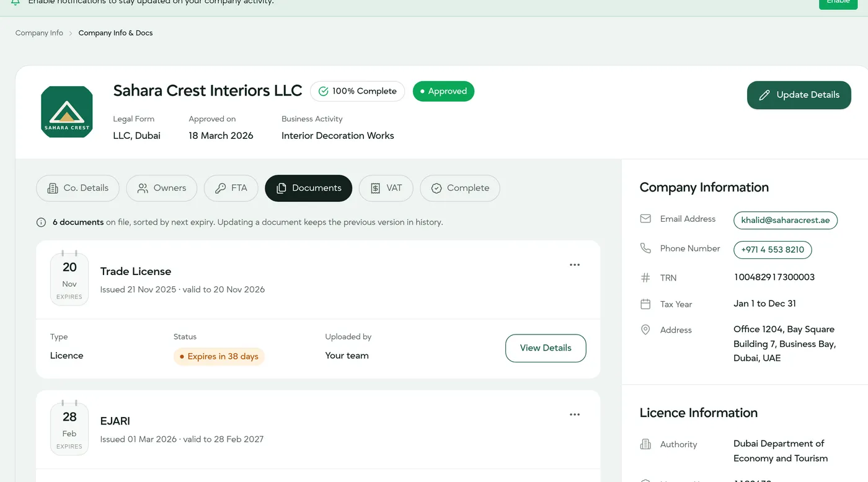Switch to the Owners tab
This screenshot has height=482, width=868.
point(161,188)
